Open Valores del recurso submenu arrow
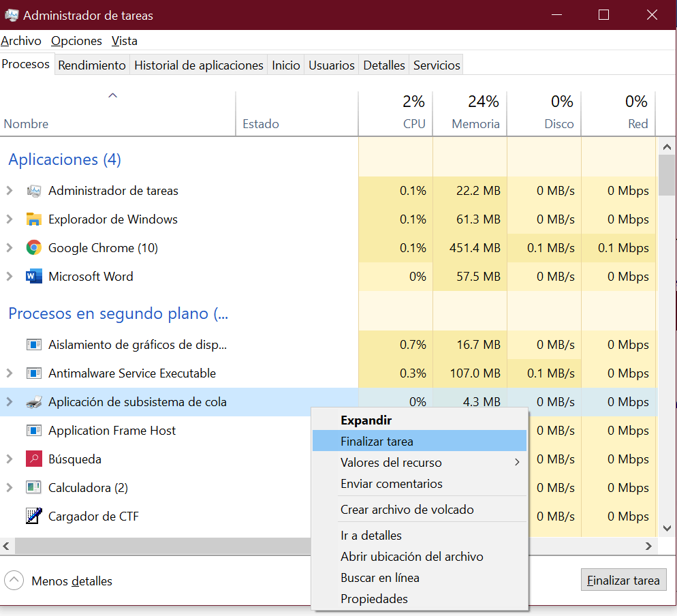This screenshot has height=616, width=677. coord(517,462)
